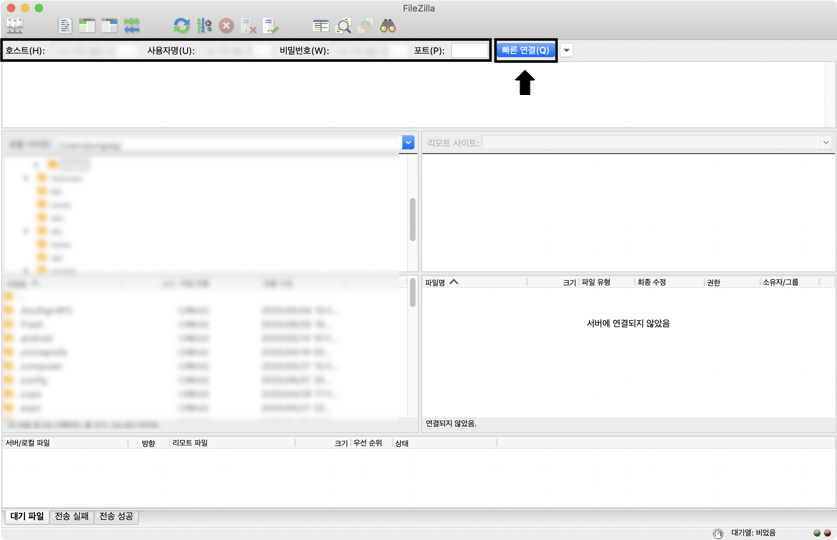The image size is (837, 540).
Task: Click the 대기열: 비었음 status text
Action: [753, 533]
